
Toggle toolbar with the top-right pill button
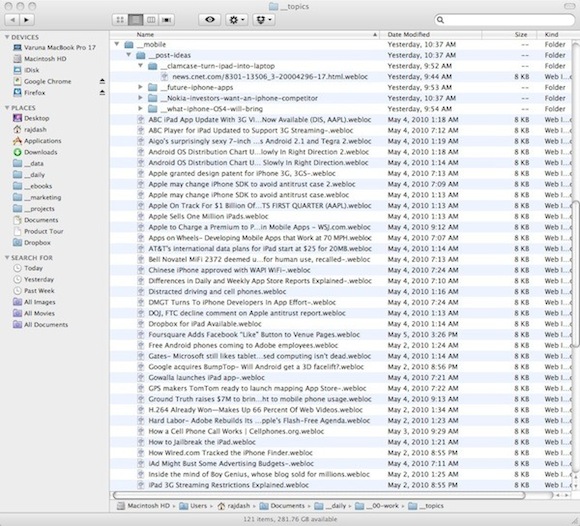point(570,6)
